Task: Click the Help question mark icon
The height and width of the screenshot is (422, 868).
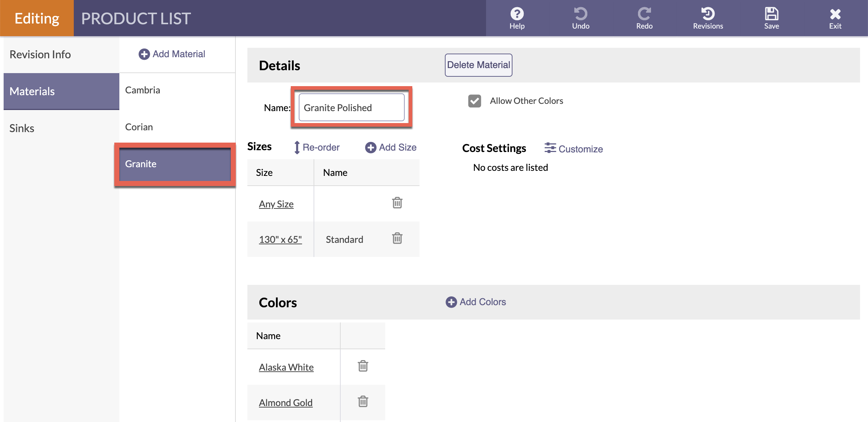Action: coord(517,14)
